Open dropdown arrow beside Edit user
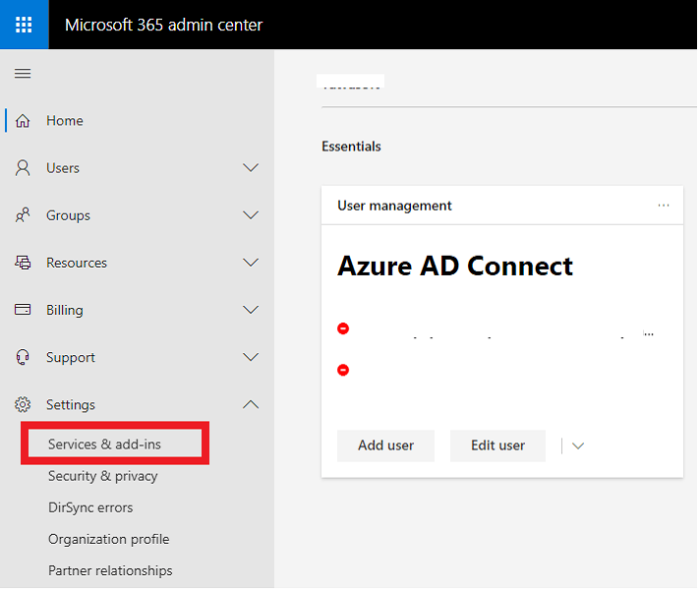The image size is (700, 592). pos(578,446)
